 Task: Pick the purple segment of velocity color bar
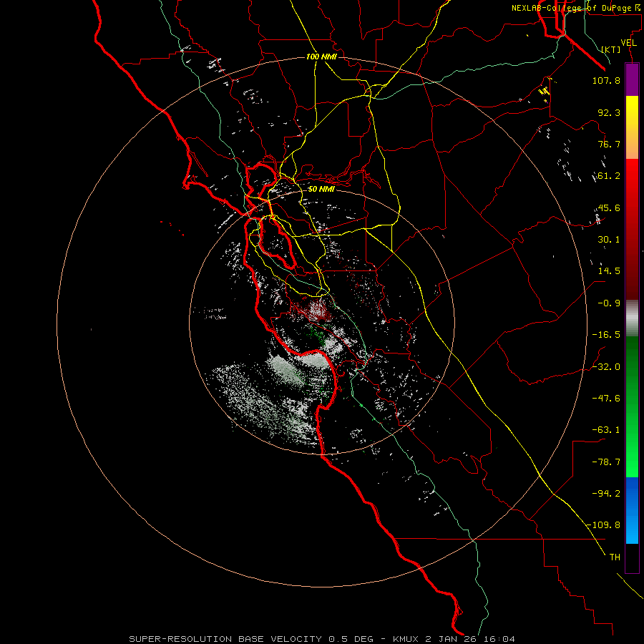632,80
